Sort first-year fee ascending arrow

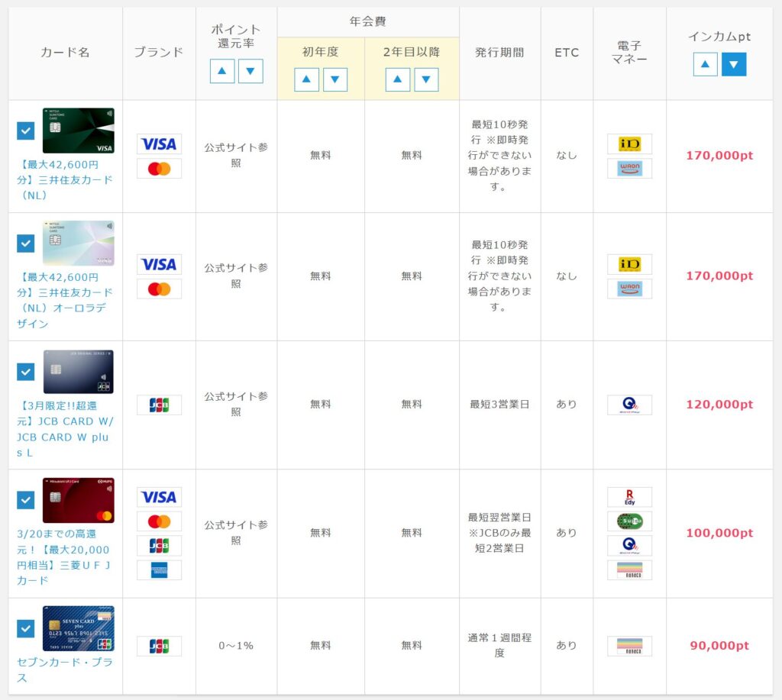pos(306,79)
